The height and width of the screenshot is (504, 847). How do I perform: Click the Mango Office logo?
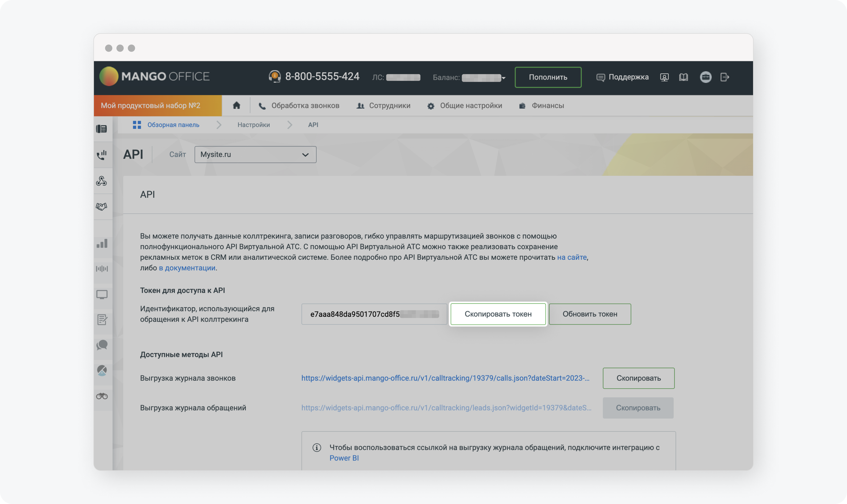click(x=154, y=76)
